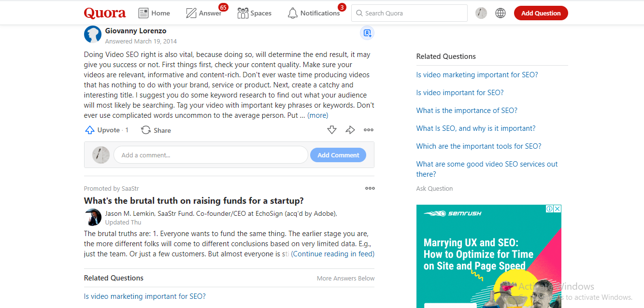Image resolution: width=644 pixels, height=308 pixels.
Task: Open the promoted post's three-dot menu
Action: tap(370, 188)
